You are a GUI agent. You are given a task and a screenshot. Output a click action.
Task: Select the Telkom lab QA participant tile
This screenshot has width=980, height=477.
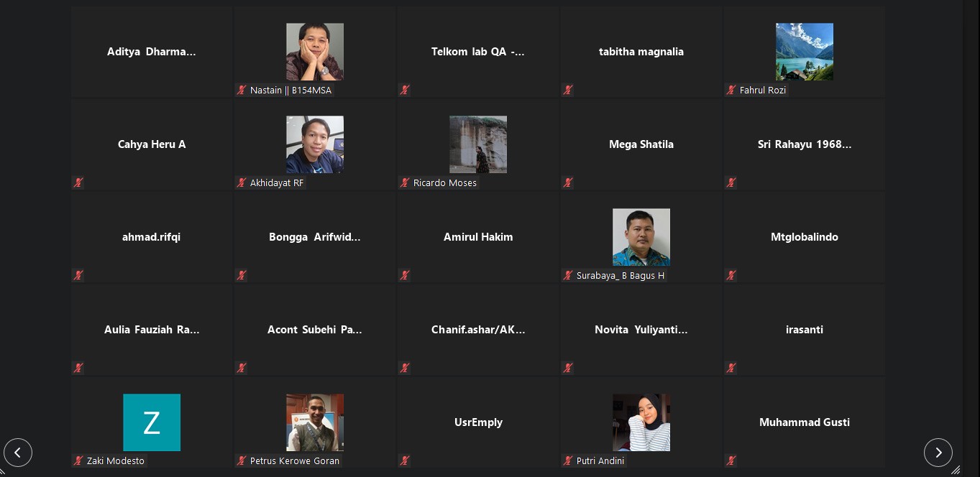point(478,52)
